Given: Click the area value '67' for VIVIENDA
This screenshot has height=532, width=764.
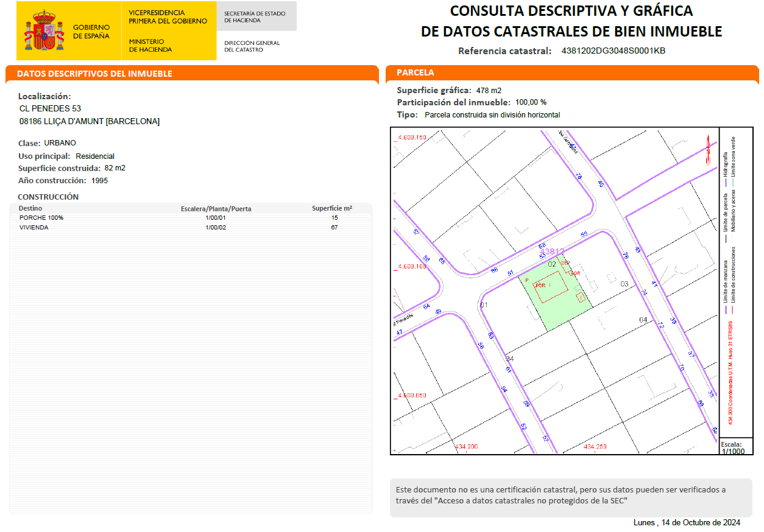Looking at the screenshot, I should (x=334, y=228).
